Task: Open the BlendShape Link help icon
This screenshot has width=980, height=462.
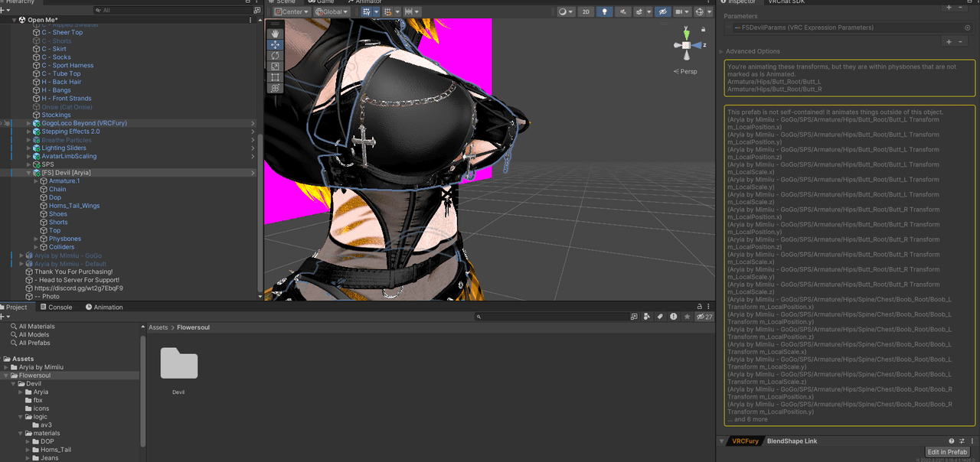Action: click(952, 441)
